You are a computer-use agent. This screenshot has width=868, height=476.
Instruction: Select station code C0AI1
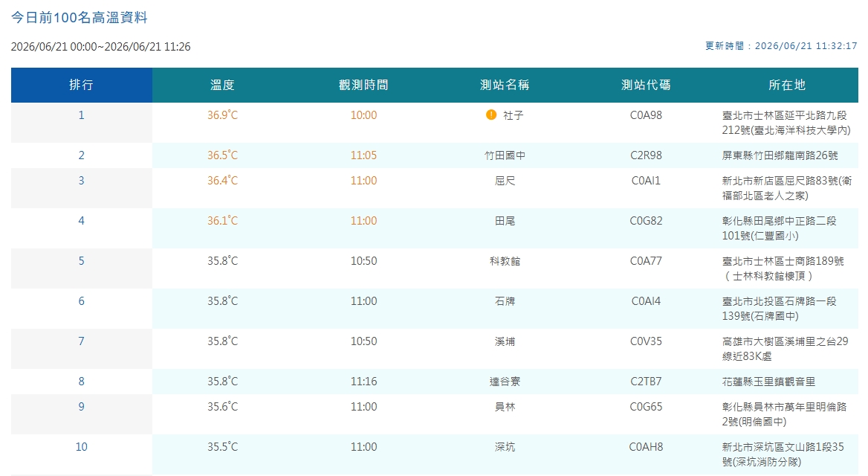pyautogui.click(x=646, y=181)
